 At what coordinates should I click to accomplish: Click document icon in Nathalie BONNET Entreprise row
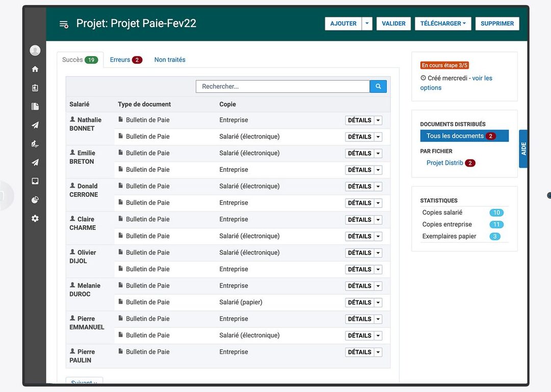click(120, 119)
